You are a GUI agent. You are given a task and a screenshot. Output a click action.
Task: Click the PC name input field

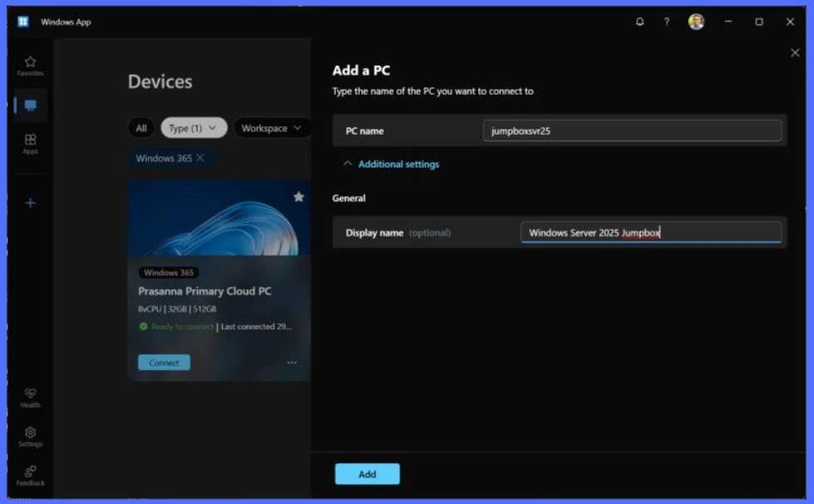point(632,131)
